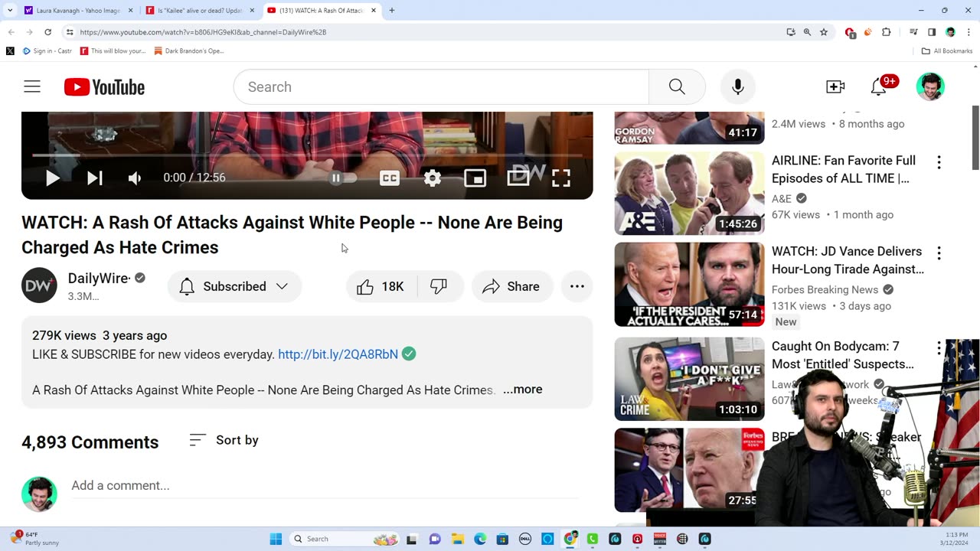Image resolution: width=980 pixels, height=551 pixels.
Task: Open the Caught On Bodycam video thumbnail
Action: click(x=689, y=379)
